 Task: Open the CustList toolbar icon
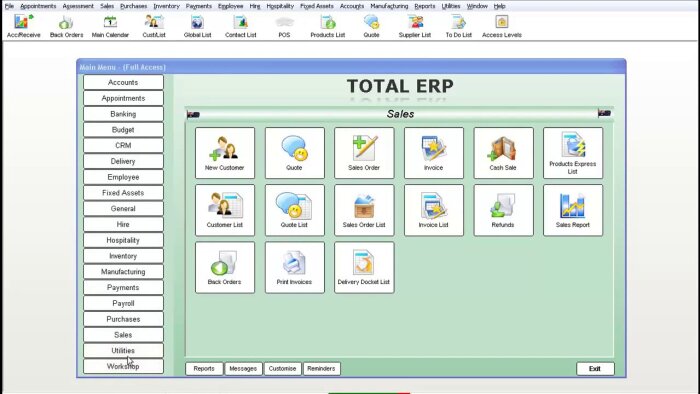[x=154, y=26]
